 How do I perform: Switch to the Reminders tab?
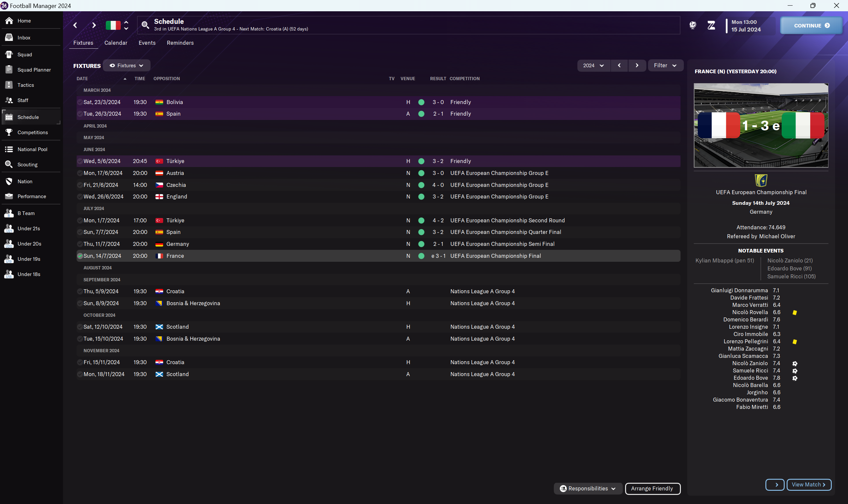coord(180,43)
